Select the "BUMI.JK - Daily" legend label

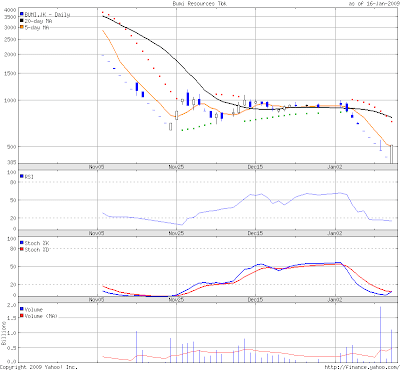coord(47,15)
